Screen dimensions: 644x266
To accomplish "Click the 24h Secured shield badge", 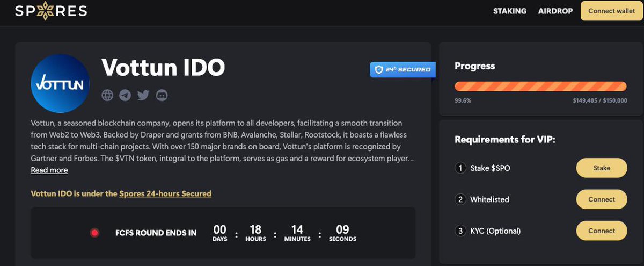I will [403, 69].
